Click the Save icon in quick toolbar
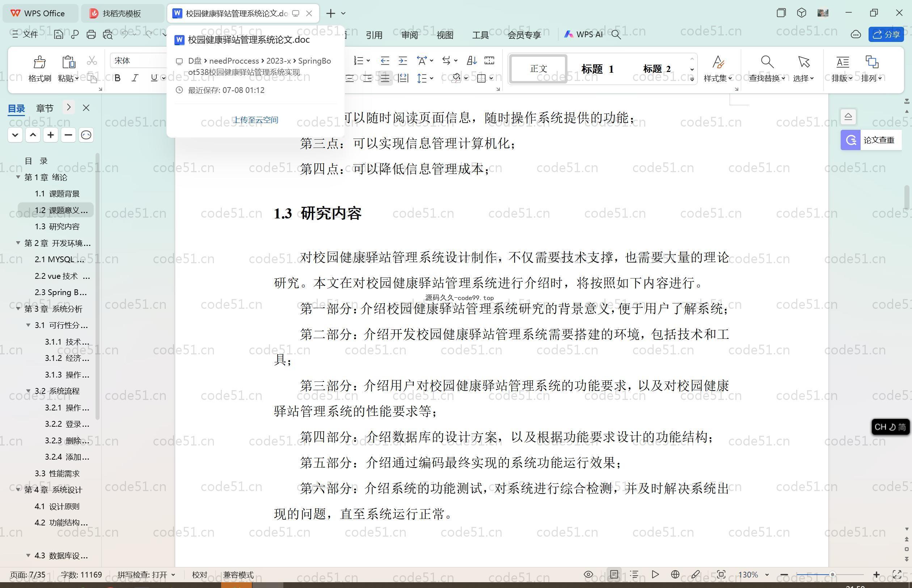The height and width of the screenshot is (588, 912). [59, 35]
